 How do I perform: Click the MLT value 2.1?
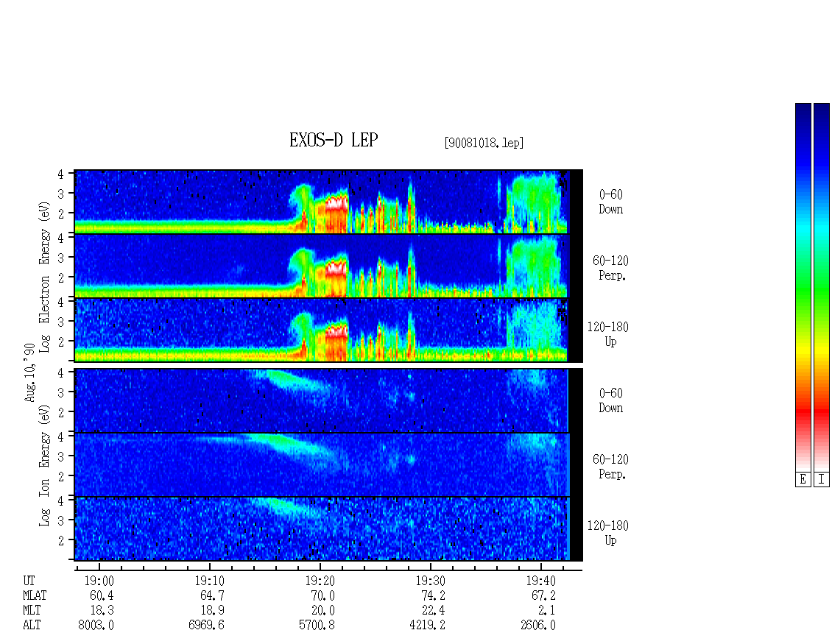pyautogui.click(x=546, y=611)
